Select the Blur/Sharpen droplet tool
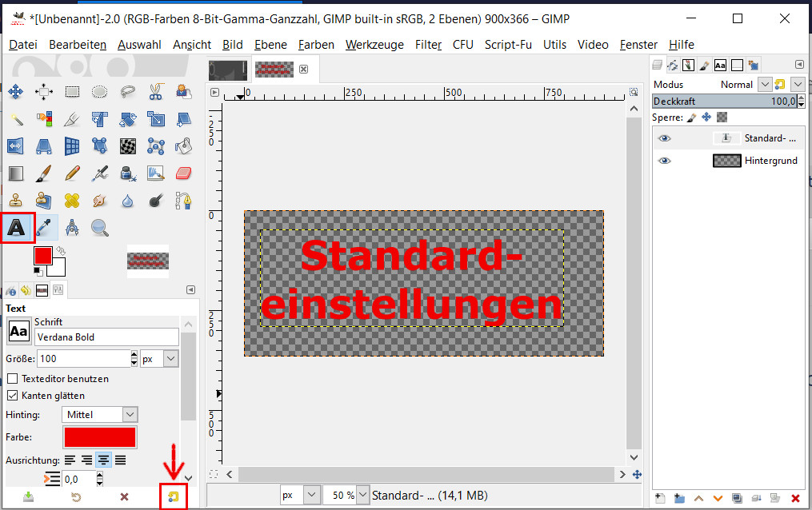Image resolution: width=812 pixels, height=510 pixels. 128,200
